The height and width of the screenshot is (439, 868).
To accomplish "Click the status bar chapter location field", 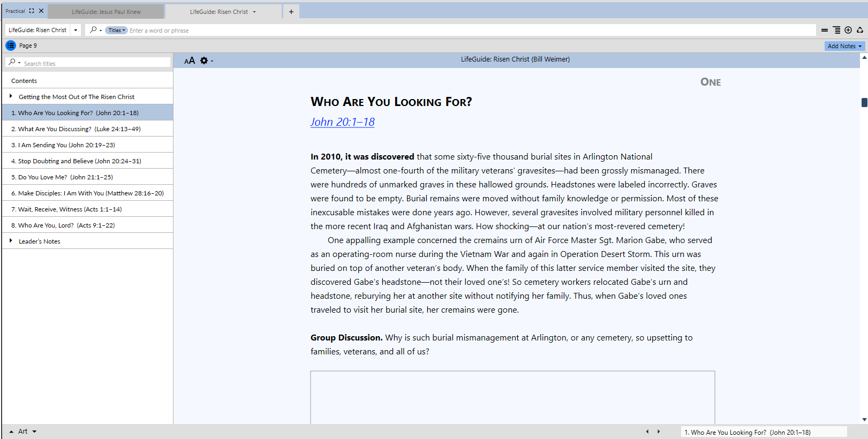I will tap(764, 432).
